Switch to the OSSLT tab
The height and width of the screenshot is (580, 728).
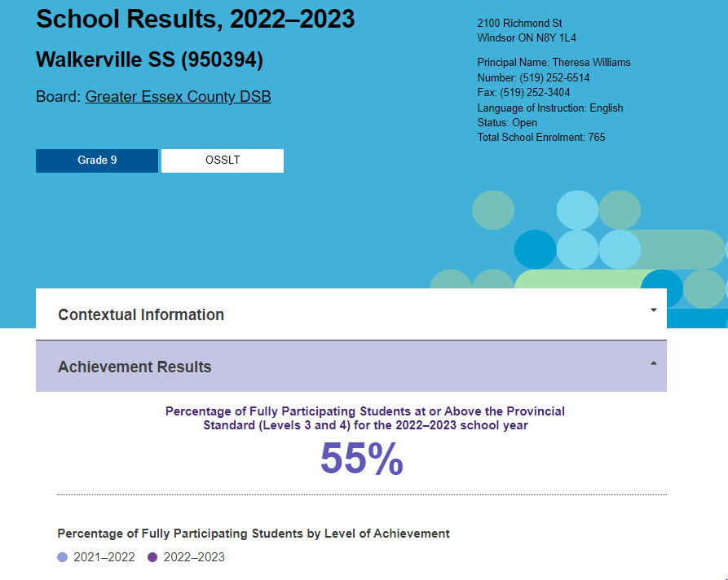click(x=223, y=160)
